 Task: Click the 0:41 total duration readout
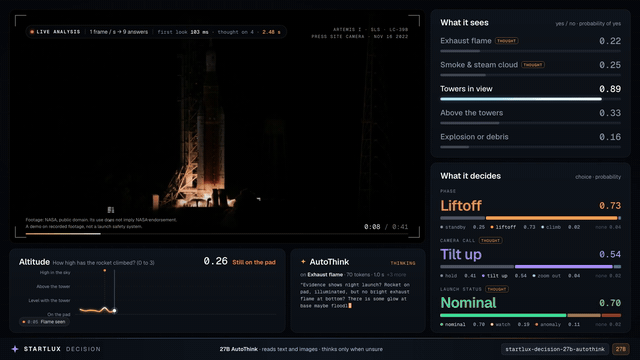tap(400, 227)
